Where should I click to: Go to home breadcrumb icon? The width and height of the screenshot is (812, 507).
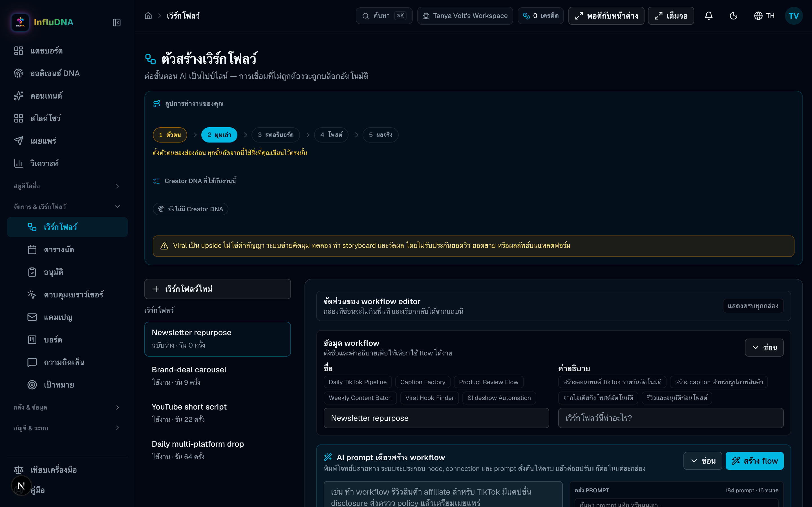click(148, 16)
